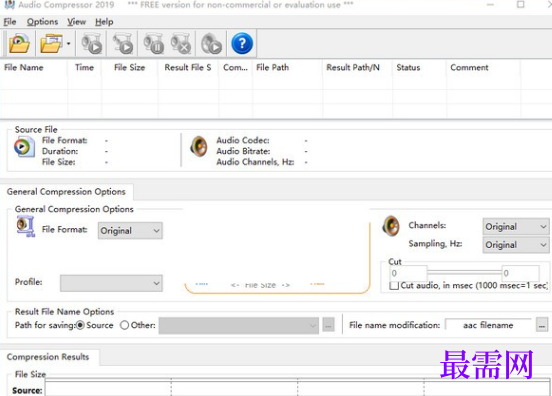Click the Cut start value field

coord(408,273)
